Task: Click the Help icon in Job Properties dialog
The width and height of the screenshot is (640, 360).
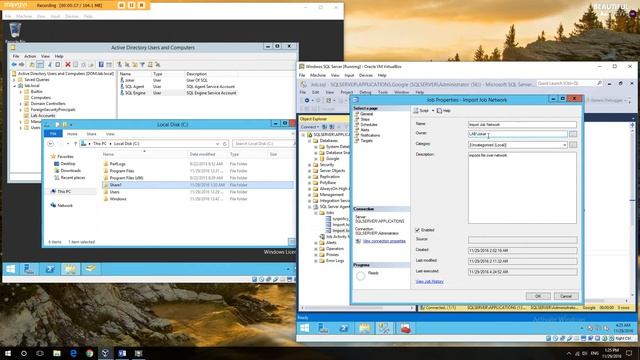Action: 444,111
